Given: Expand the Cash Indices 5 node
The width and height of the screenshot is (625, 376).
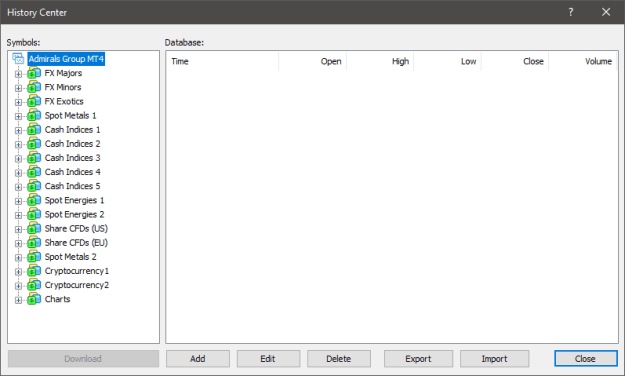Looking at the screenshot, I should (x=18, y=187).
